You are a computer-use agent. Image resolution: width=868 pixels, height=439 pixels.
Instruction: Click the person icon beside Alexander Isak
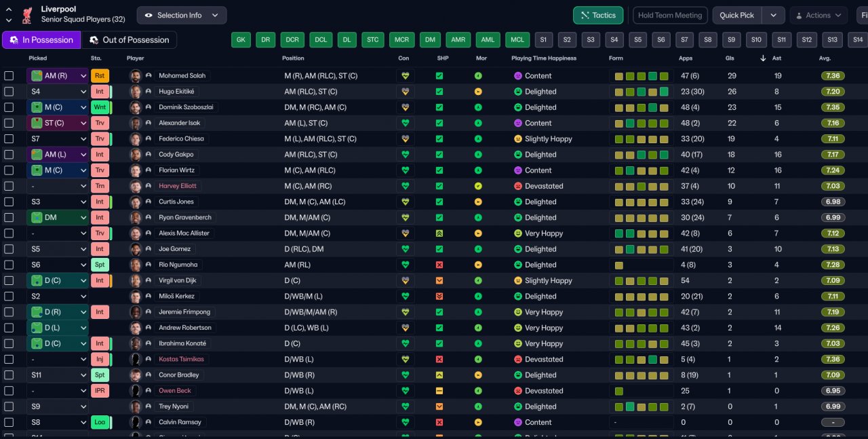tap(148, 123)
